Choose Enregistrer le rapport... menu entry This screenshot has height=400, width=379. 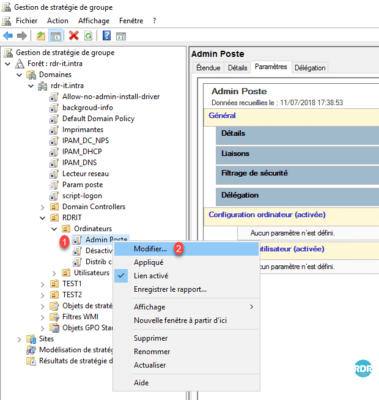tap(186, 289)
